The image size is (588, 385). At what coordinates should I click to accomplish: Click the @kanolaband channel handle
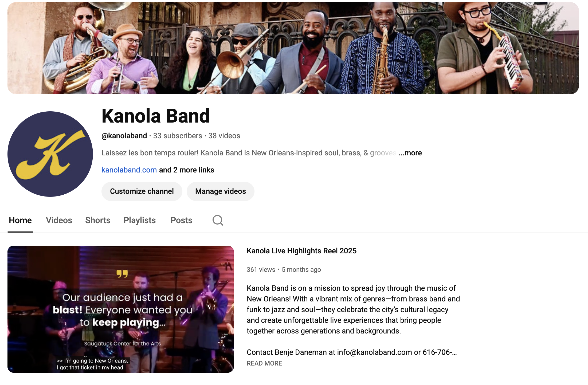[x=124, y=136]
